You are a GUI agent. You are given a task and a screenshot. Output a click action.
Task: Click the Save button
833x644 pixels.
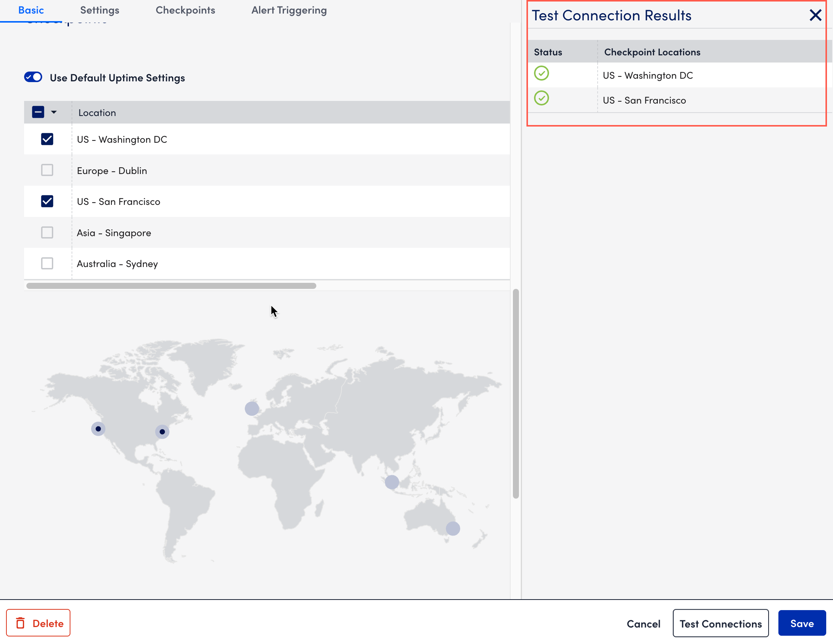[802, 623]
